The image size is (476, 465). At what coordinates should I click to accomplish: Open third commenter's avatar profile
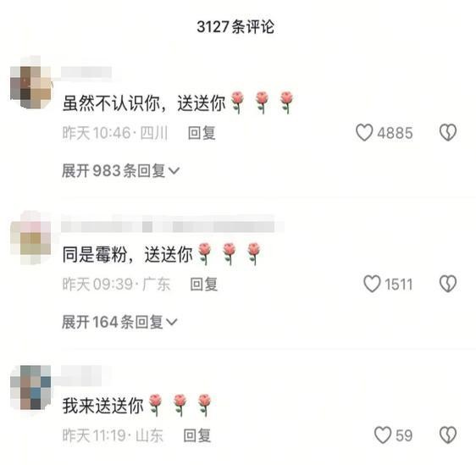[x=30, y=387]
